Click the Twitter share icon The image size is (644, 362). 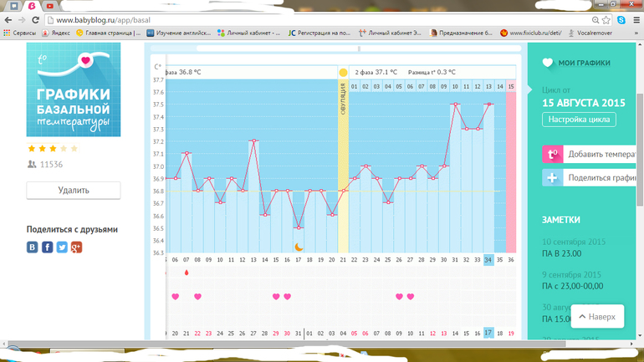click(x=62, y=247)
